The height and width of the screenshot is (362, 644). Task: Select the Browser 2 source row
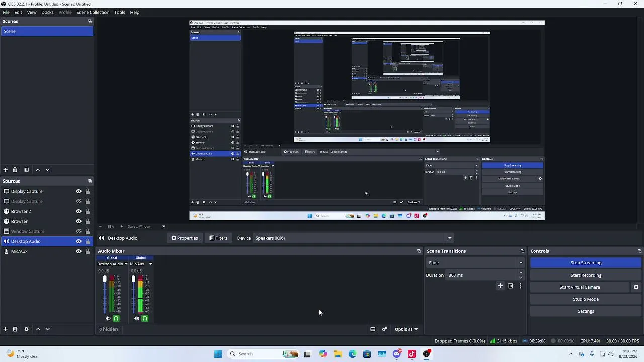click(47, 211)
